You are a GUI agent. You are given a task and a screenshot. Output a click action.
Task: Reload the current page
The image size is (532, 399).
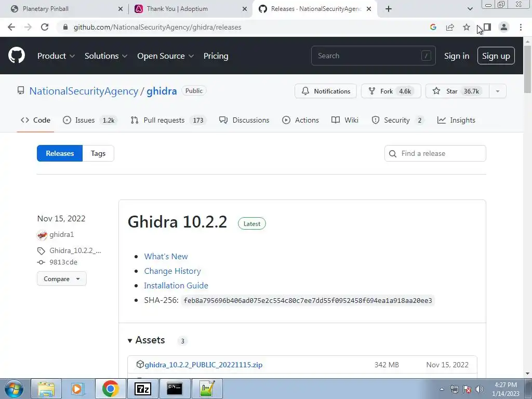45,27
